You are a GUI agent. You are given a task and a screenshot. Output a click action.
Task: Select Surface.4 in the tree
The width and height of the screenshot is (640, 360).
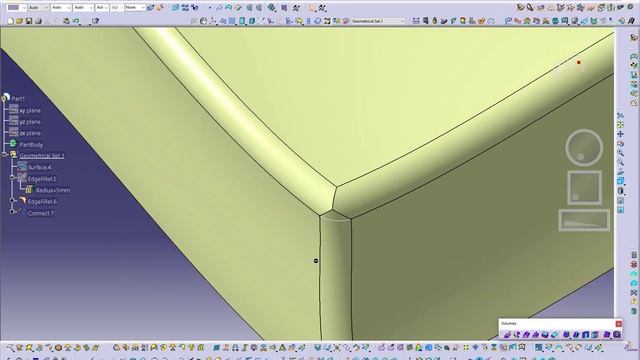[40, 167]
